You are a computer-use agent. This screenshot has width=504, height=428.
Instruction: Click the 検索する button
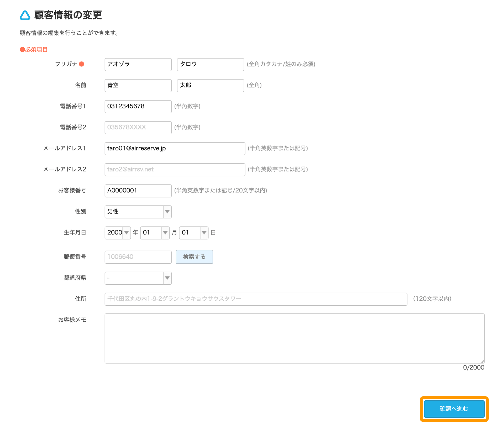(194, 257)
